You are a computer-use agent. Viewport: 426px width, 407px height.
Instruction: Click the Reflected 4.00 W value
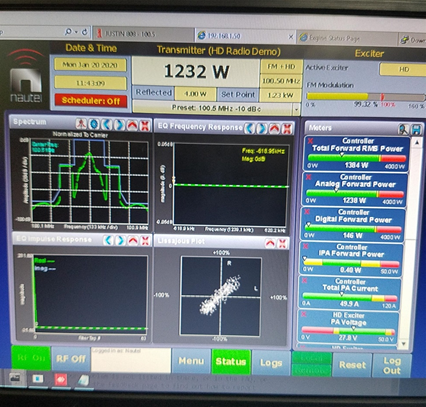pyautogui.click(x=195, y=94)
